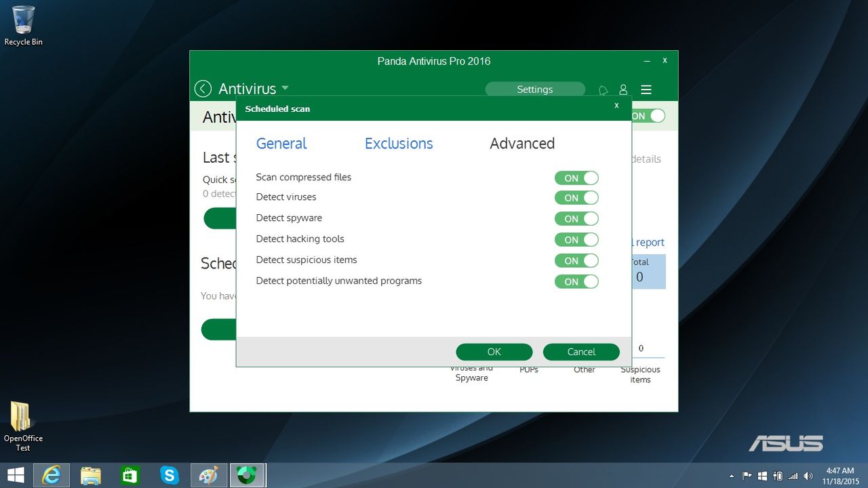Select the Advanced tab
Screen dimensions: 868x488
[x=522, y=144]
